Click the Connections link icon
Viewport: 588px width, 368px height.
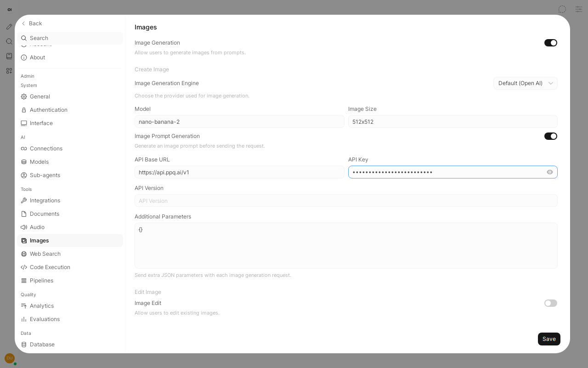pyautogui.click(x=24, y=149)
